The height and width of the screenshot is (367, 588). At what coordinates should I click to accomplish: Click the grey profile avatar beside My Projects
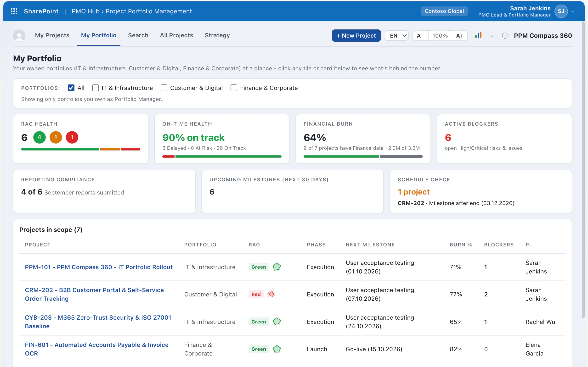tap(19, 35)
